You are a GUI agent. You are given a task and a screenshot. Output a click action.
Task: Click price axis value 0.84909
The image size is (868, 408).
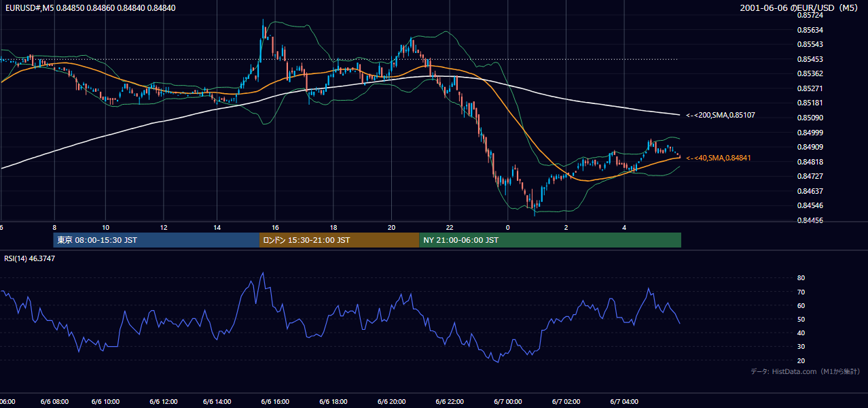coord(810,147)
